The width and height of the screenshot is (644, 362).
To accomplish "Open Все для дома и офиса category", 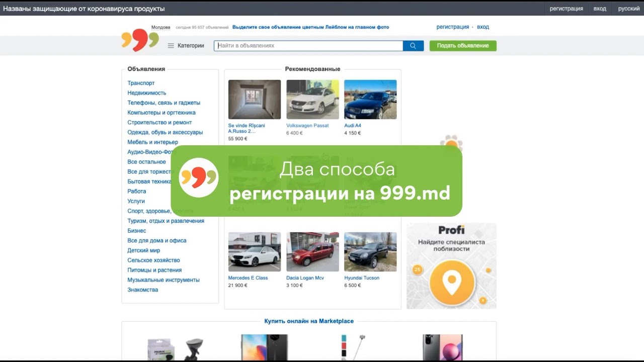I will 157,240.
